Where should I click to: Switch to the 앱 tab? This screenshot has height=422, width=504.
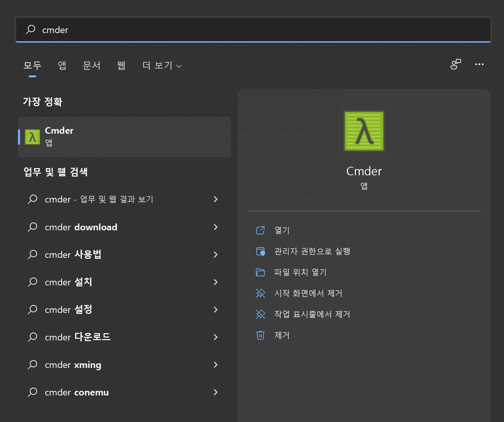coord(62,66)
